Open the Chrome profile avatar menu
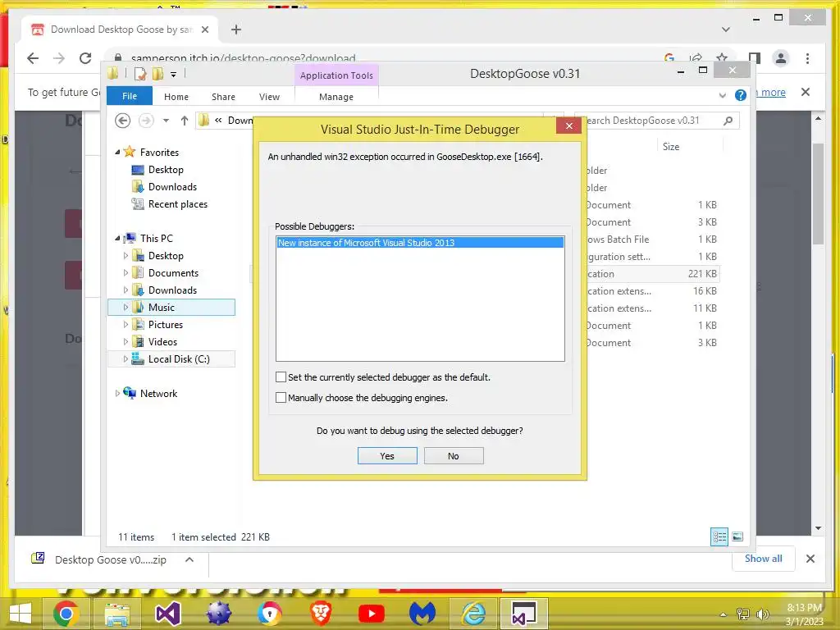This screenshot has width=840, height=630. point(781,58)
